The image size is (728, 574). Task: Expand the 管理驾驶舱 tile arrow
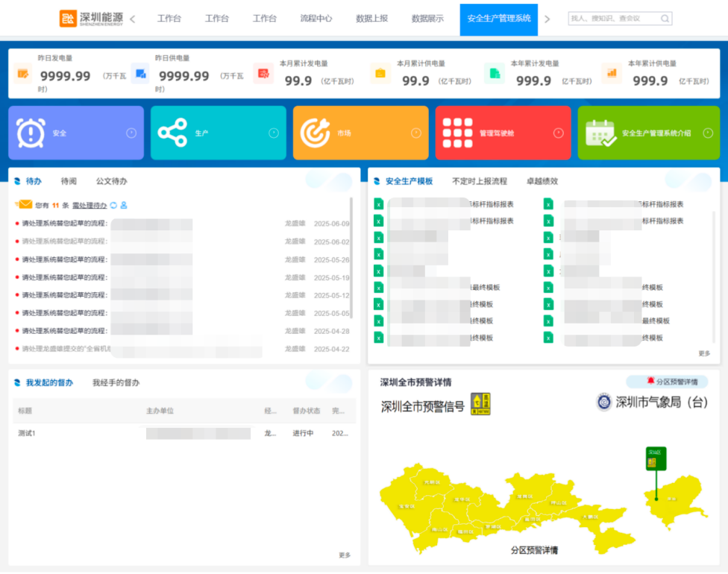pos(558,133)
